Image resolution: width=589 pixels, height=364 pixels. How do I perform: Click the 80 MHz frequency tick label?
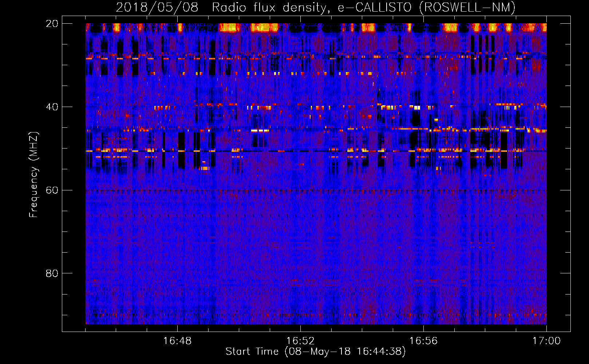pos(52,273)
